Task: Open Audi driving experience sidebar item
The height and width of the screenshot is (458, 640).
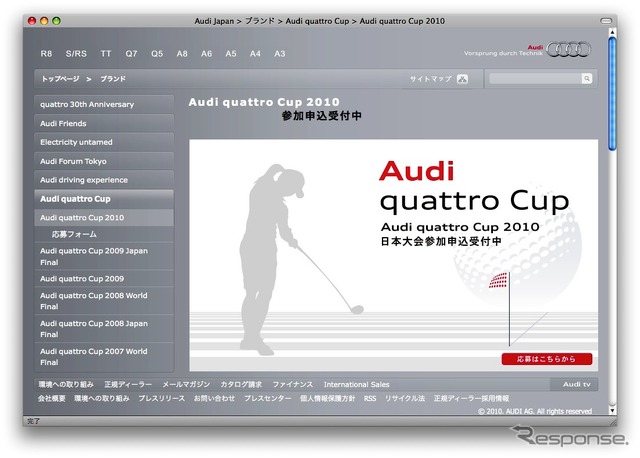Action: pos(104,180)
